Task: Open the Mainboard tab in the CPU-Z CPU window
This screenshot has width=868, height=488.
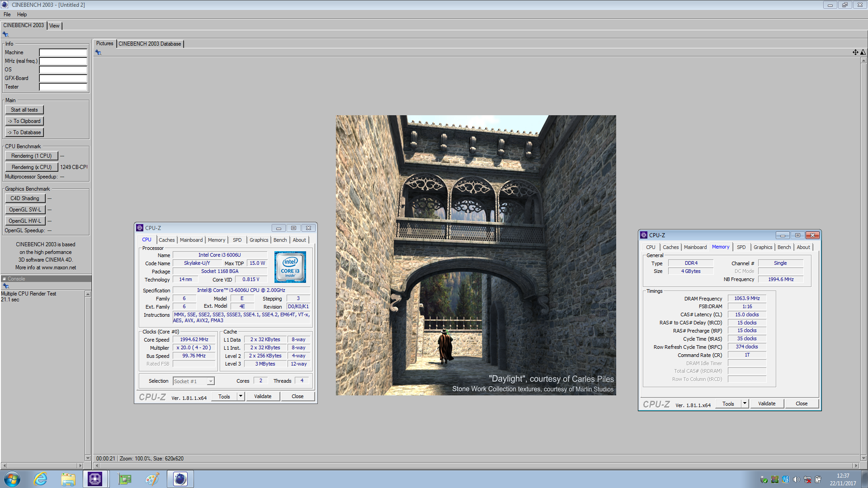Action: point(191,240)
